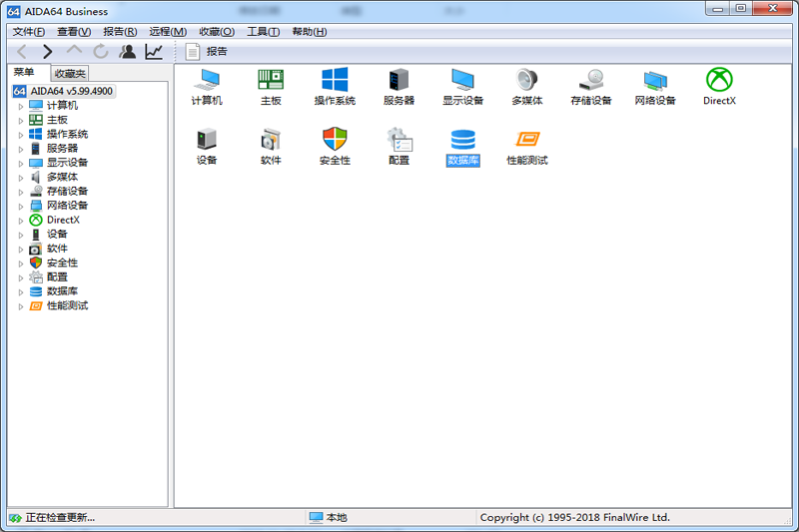Click the 本地 status bar section
Image resolution: width=799 pixels, height=532 pixels.
point(336,518)
